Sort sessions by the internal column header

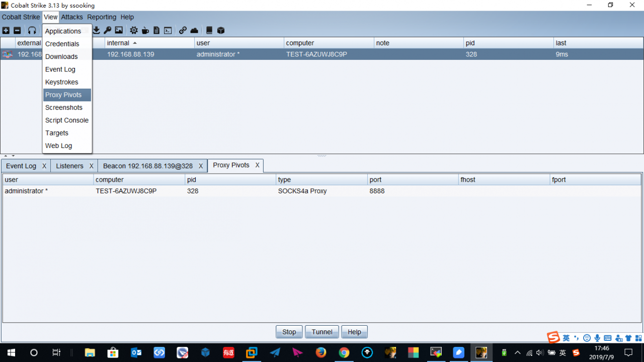pyautogui.click(x=149, y=43)
